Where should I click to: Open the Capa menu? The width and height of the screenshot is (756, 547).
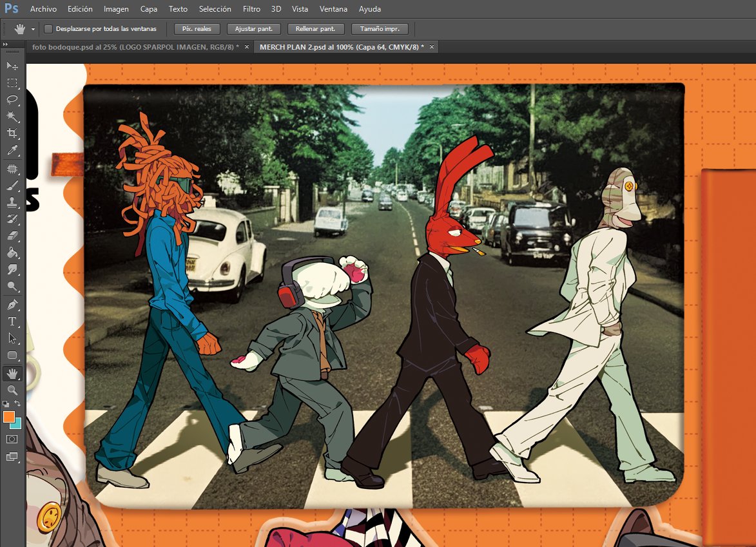[148, 8]
